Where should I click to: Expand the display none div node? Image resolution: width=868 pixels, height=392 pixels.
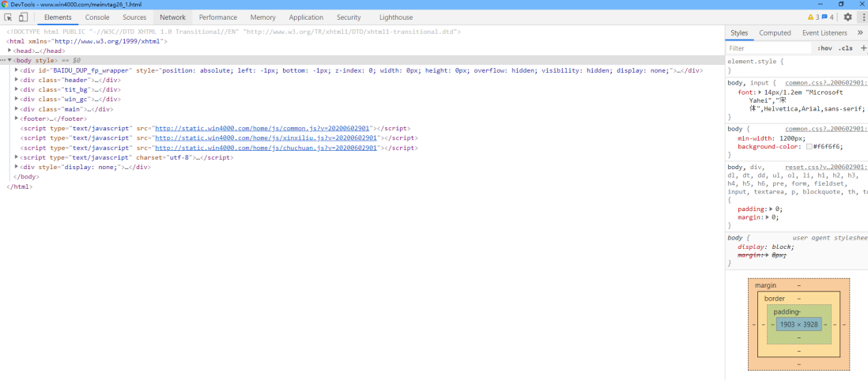(x=17, y=167)
